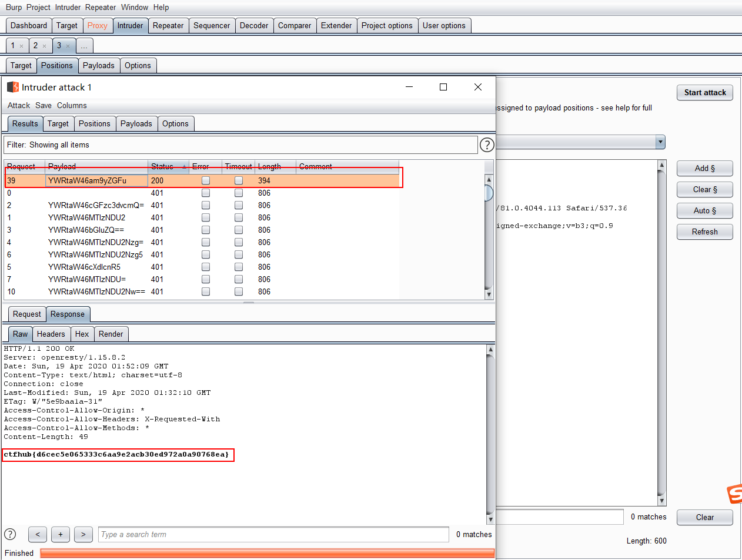Open the Dashboard tab

coord(29,25)
